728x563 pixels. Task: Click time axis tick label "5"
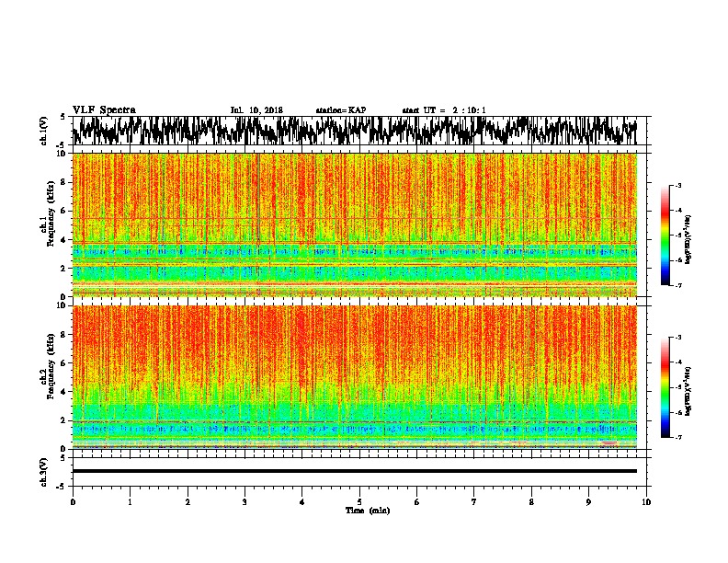pos(359,501)
